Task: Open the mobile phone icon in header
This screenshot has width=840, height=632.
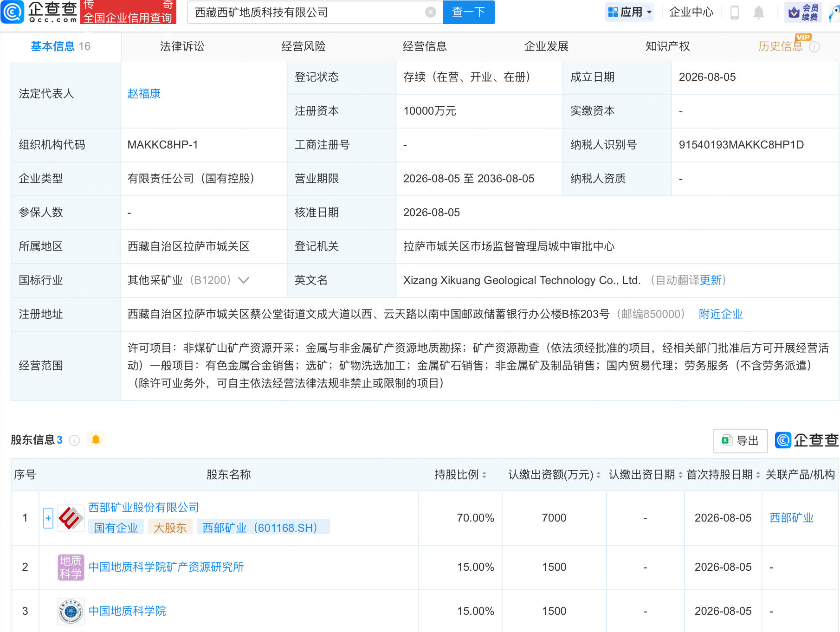Action: coord(735,12)
